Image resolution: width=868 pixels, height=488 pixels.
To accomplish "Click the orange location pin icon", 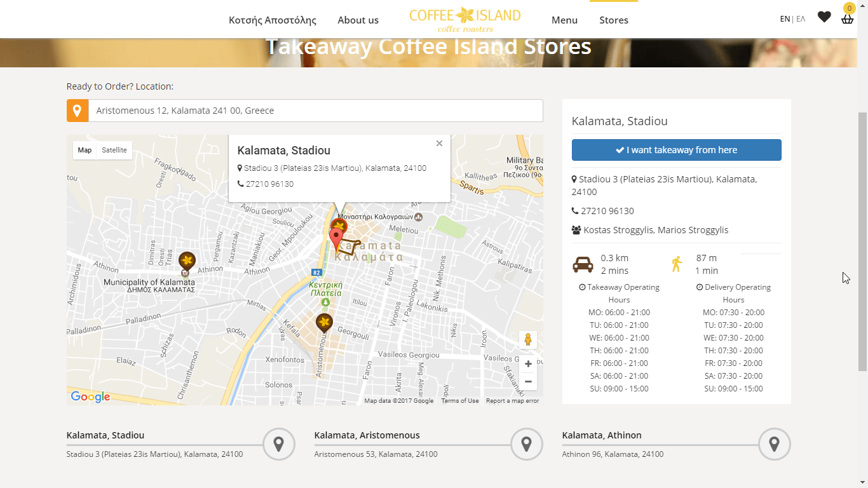I will pyautogui.click(x=78, y=111).
